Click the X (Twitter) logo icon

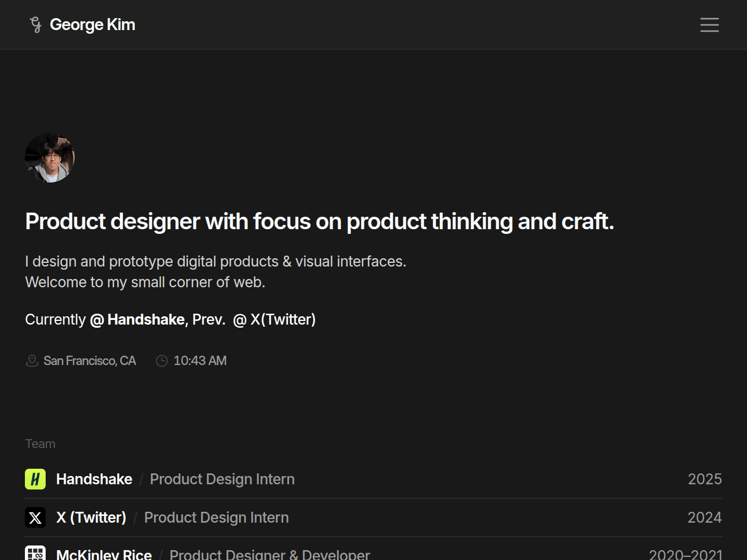[35, 517]
